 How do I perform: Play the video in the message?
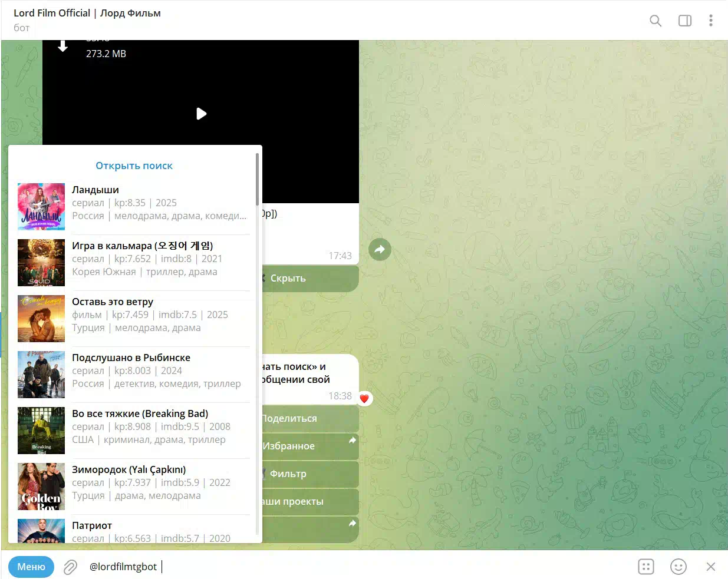201,114
